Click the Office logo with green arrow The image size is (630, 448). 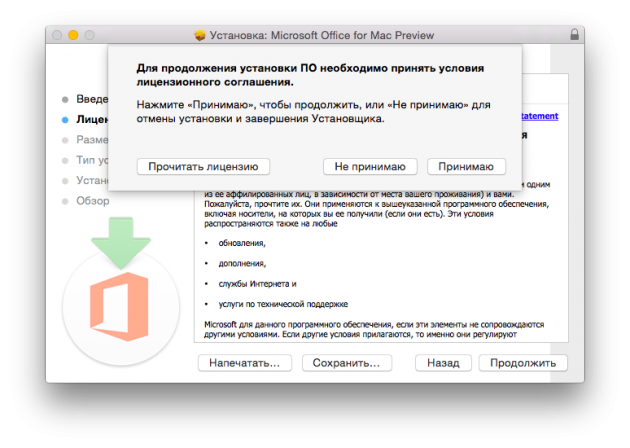(x=121, y=291)
